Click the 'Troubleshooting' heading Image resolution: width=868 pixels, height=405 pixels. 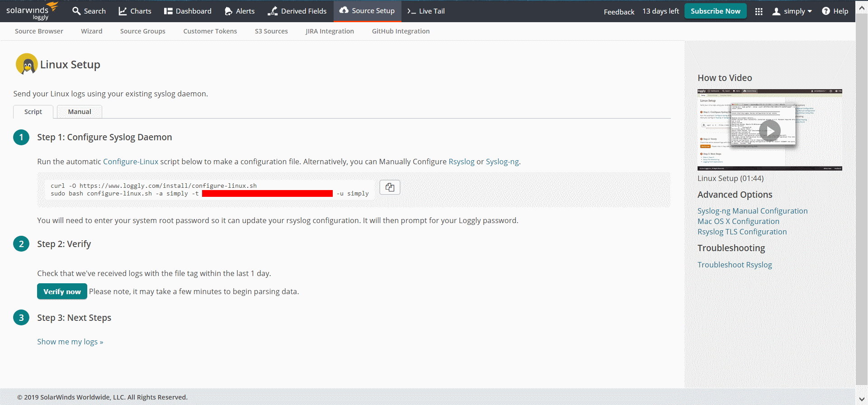(731, 248)
